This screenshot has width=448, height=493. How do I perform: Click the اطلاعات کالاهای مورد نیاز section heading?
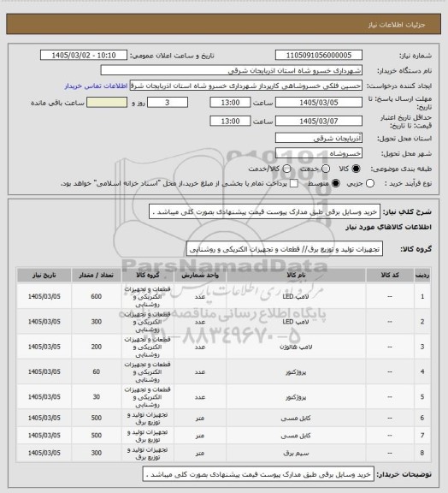(x=389, y=227)
